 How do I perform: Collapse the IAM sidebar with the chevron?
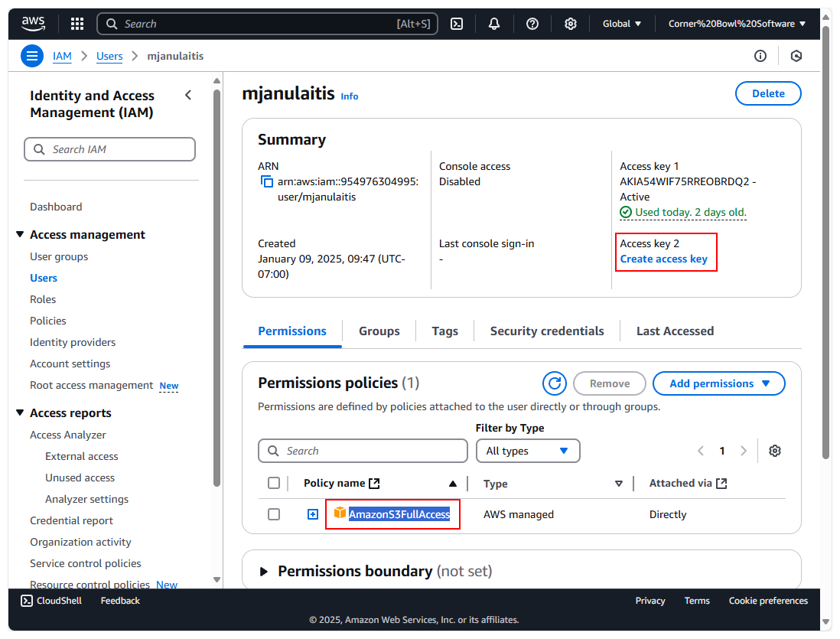(188, 95)
